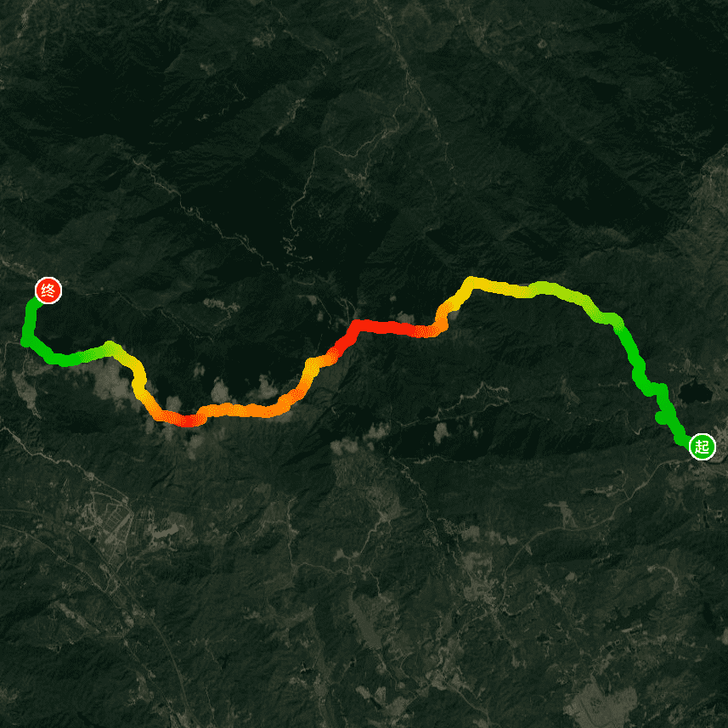Click the dark lake beside the start marker
The width and height of the screenshot is (728, 728).
click(695, 392)
